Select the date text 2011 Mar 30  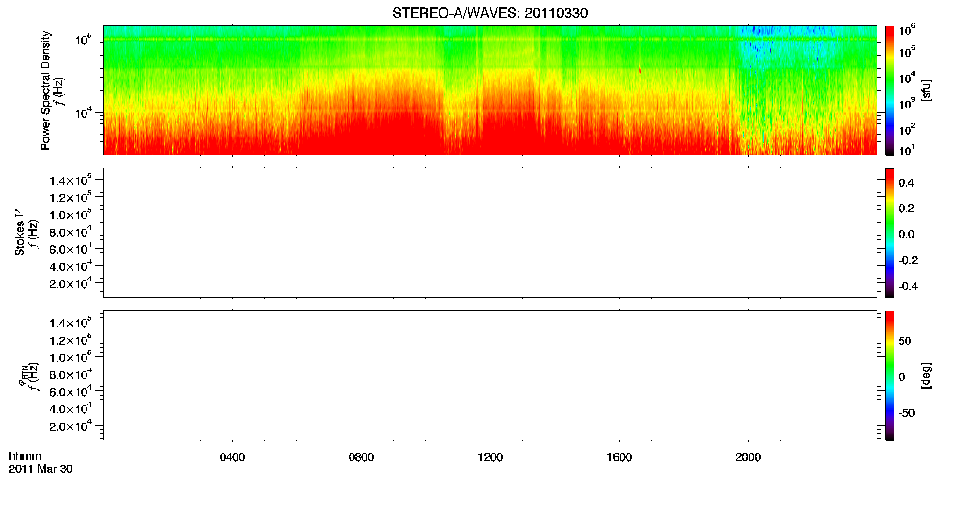click(x=41, y=469)
